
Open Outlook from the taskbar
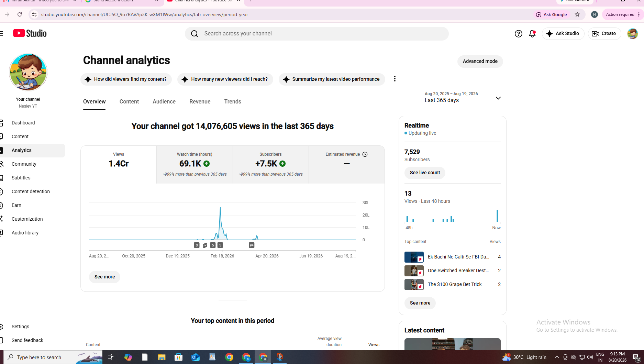196,357
